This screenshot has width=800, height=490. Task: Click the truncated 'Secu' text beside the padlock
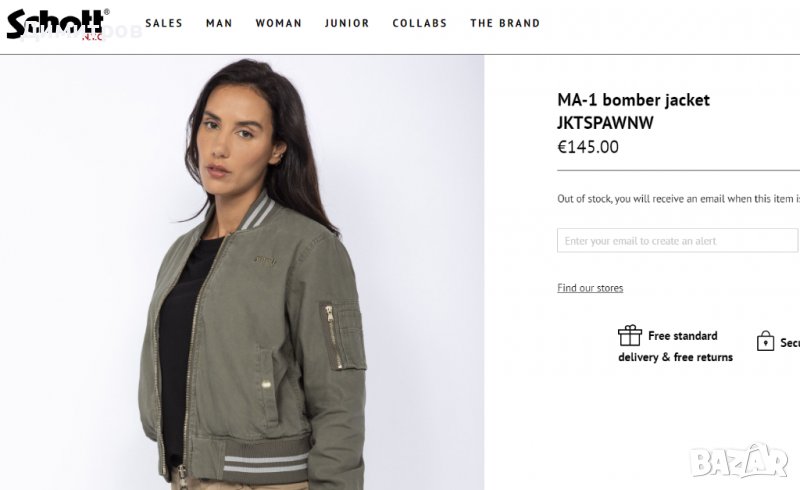(790, 343)
